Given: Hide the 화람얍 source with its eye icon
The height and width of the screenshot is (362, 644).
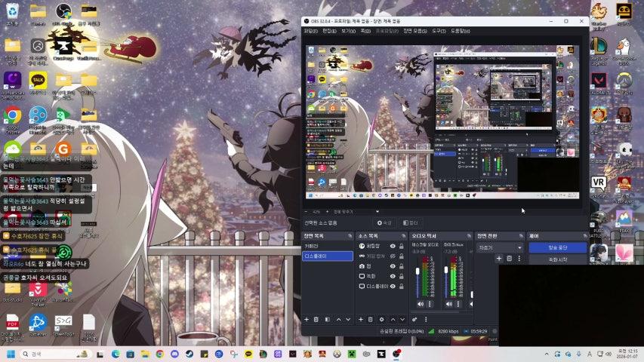Looking at the screenshot, I should coord(393,247).
